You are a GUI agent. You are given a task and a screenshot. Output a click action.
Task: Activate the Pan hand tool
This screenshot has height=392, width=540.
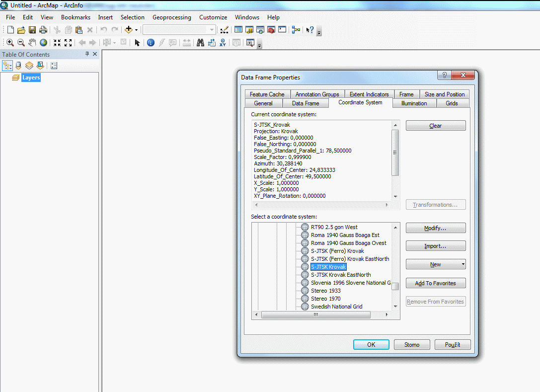coord(32,43)
